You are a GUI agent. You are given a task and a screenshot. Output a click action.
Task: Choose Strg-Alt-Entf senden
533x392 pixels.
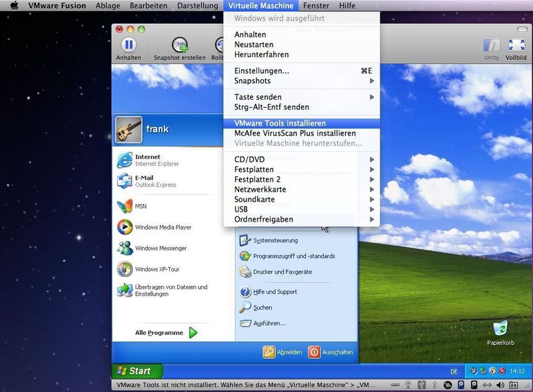pyautogui.click(x=301, y=107)
